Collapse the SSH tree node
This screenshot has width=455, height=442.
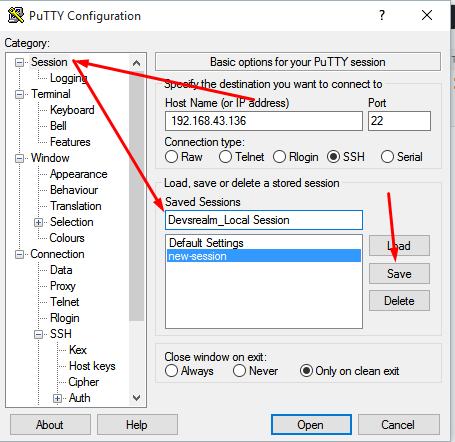tap(39, 334)
